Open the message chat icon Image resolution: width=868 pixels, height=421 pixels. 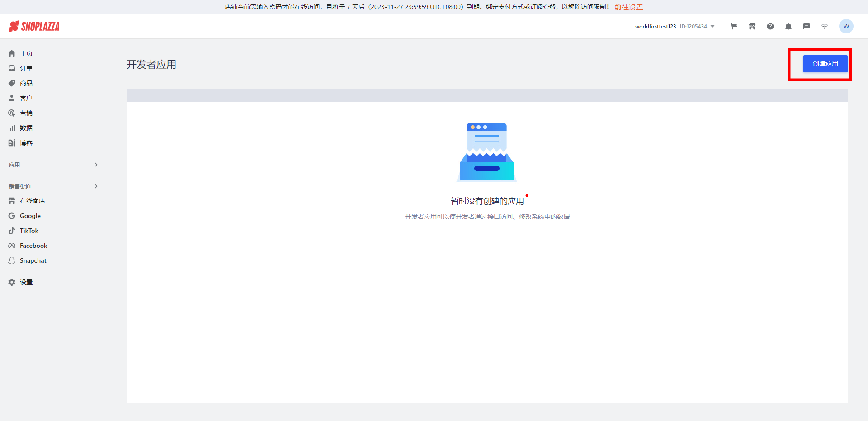tap(807, 26)
